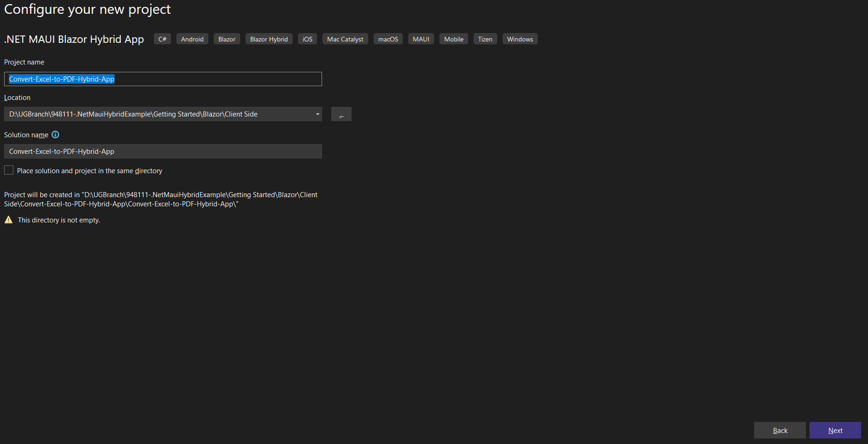The width and height of the screenshot is (868, 444).
Task: Click the iOS tag
Action: pyautogui.click(x=307, y=39)
